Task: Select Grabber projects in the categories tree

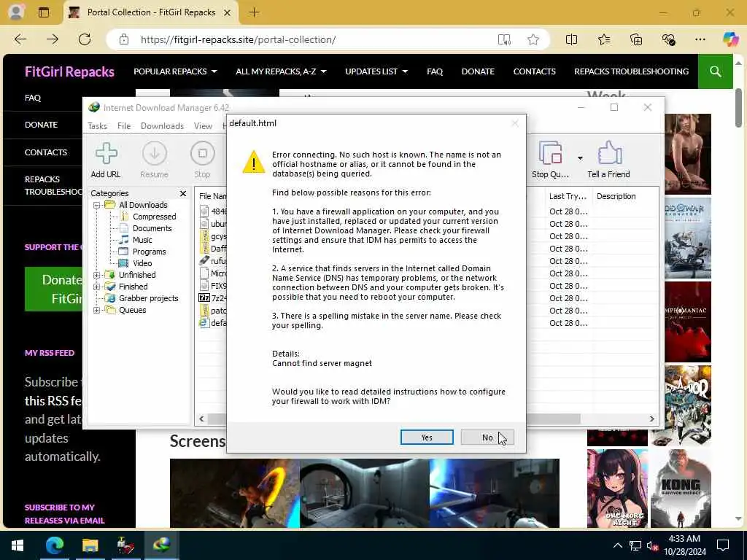Action: (x=148, y=298)
